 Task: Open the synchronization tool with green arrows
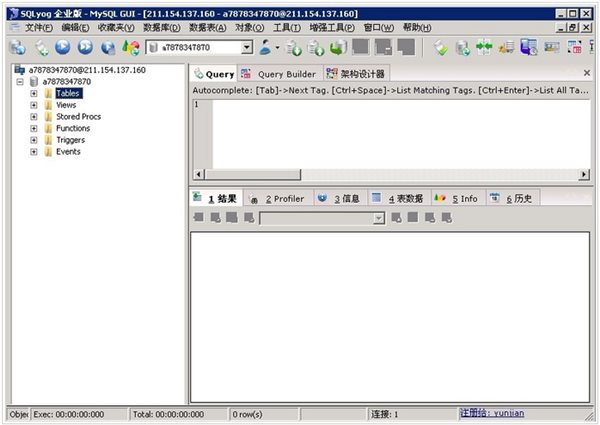point(484,47)
